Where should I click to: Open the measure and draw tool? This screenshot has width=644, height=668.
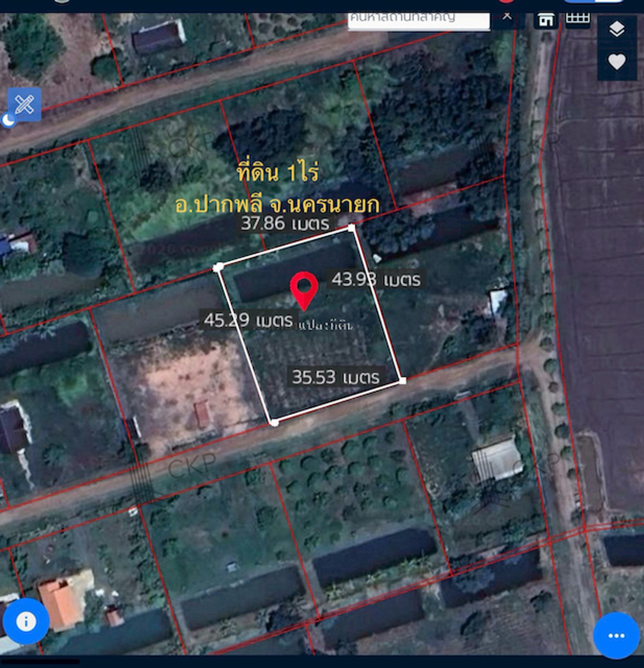pyautogui.click(x=24, y=104)
